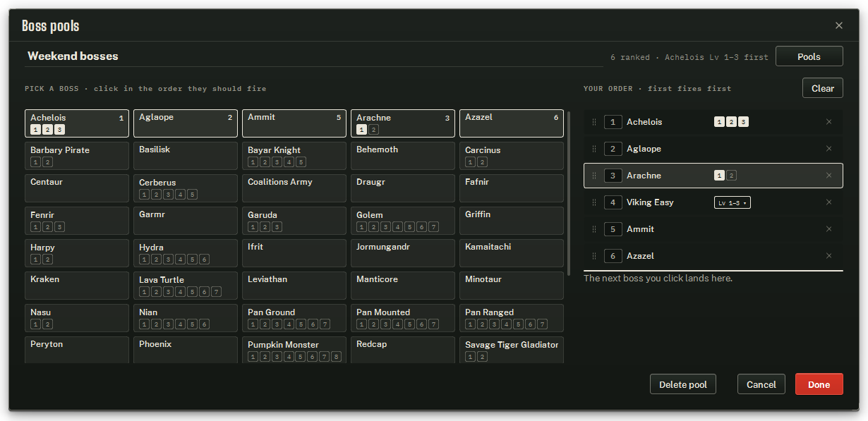Delete this pool

tap(683, 384)
